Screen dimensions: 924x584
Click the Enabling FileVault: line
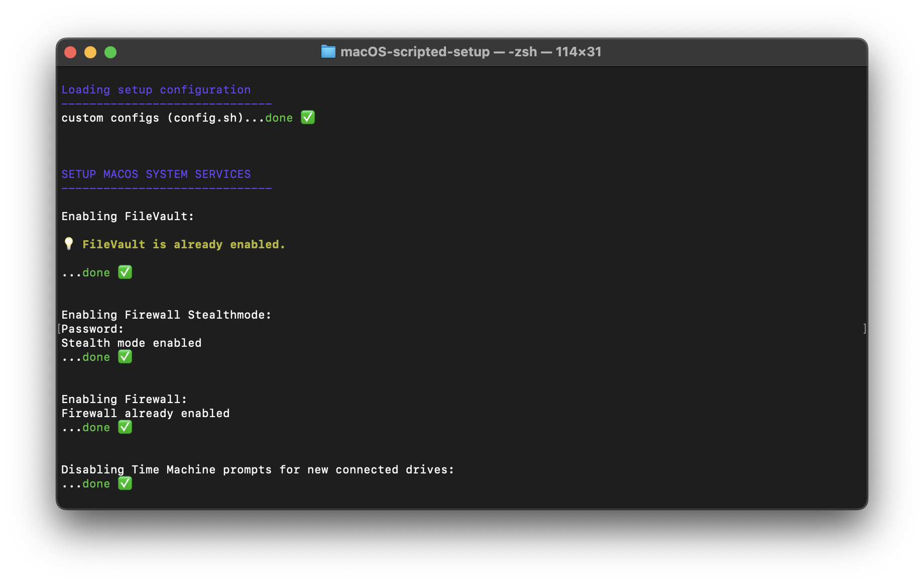(128, 217)
